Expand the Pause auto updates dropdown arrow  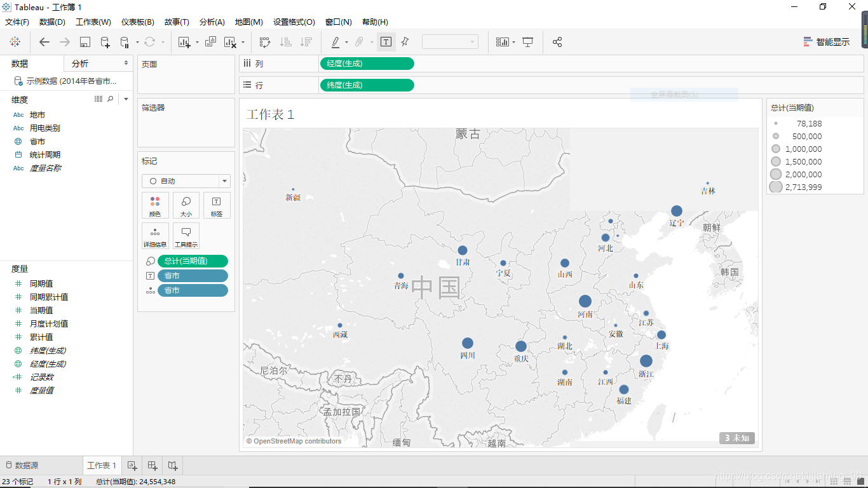[x=137, y=43]
